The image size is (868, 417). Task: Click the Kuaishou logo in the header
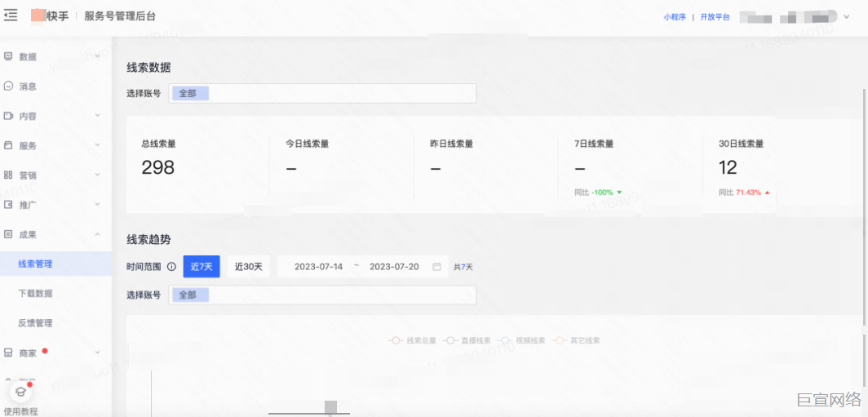tap(50, 16)
